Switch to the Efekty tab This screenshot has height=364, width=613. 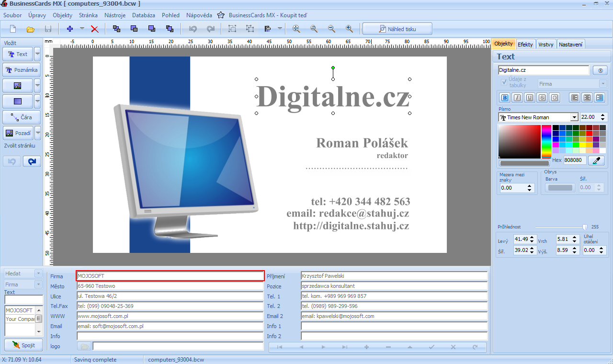click(x=525, y=45)
